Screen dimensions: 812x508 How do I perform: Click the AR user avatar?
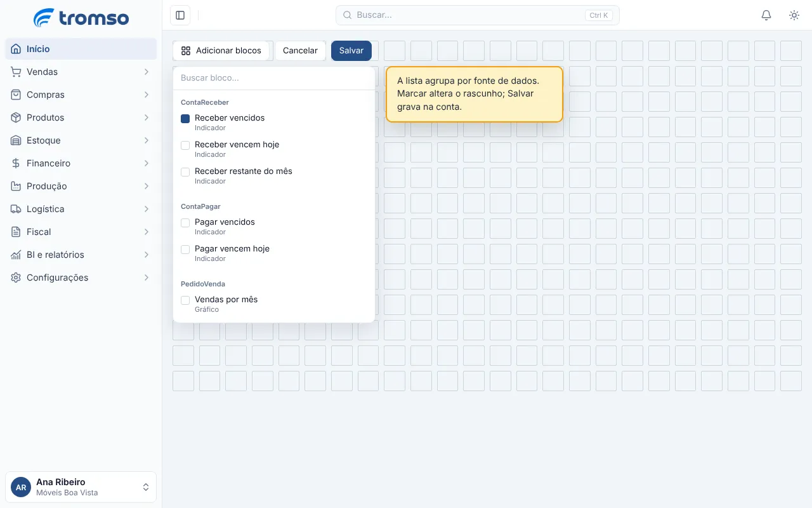point(21,487)
